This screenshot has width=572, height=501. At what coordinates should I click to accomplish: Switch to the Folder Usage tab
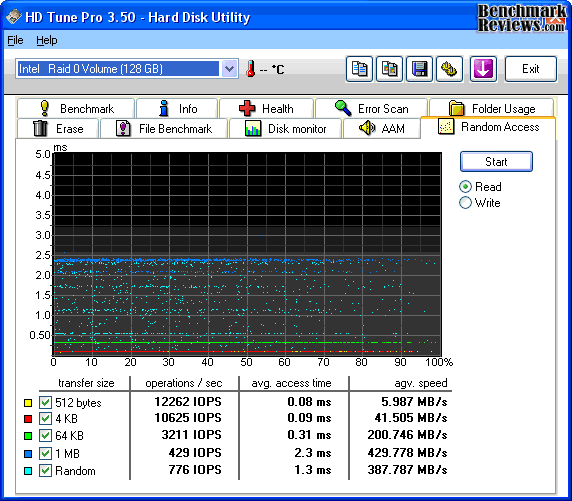492,108
